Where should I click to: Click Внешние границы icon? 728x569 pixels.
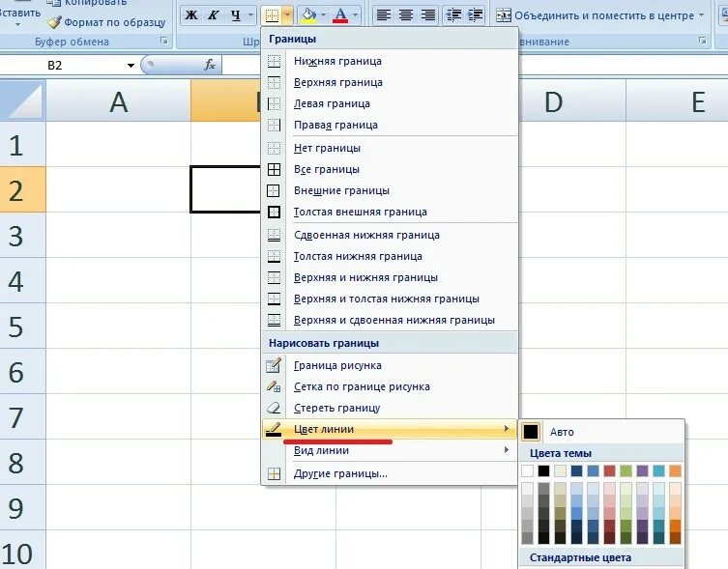[274, 190]
